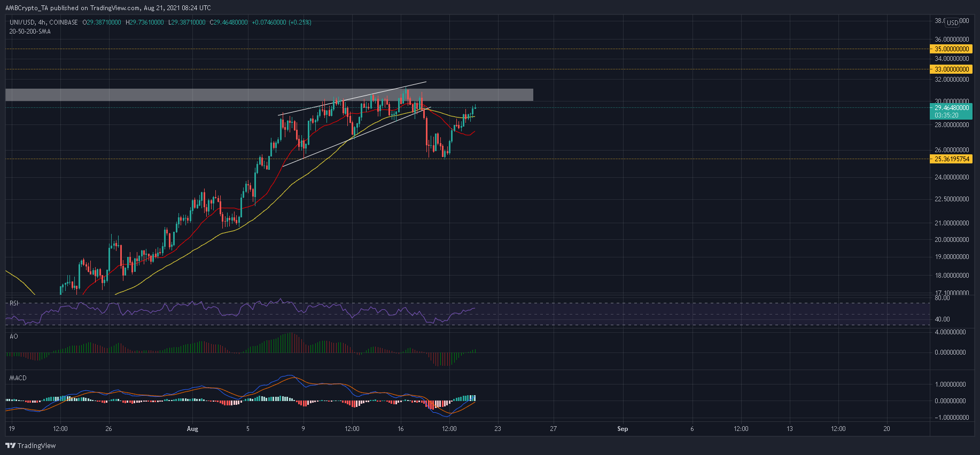The height and width of the screenshot is (455, 980).
Task: Click the bar countdown timer 03:35:20
Action: pyautogui.click(x=946, y=115)
